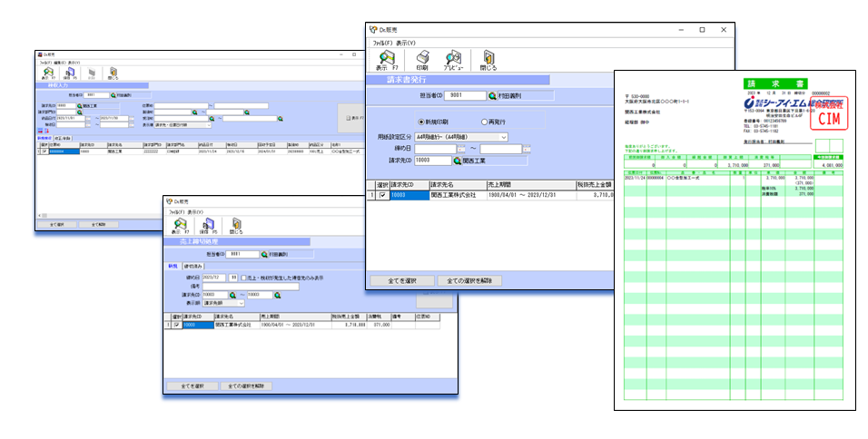
Task: Click horizontal scrollbar left arrow in leftmost window
Action: coord(39,216)
